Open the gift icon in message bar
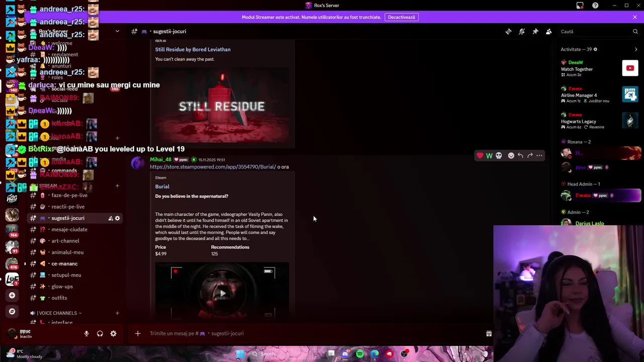Screen dimensions: 644x362 (489, 333)
